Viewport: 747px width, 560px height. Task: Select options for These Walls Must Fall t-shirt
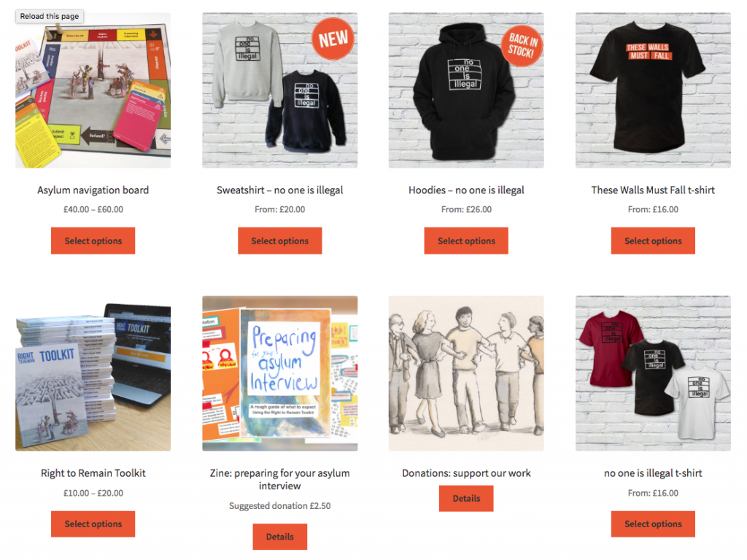pyautogui.click(x=653, y=241)
